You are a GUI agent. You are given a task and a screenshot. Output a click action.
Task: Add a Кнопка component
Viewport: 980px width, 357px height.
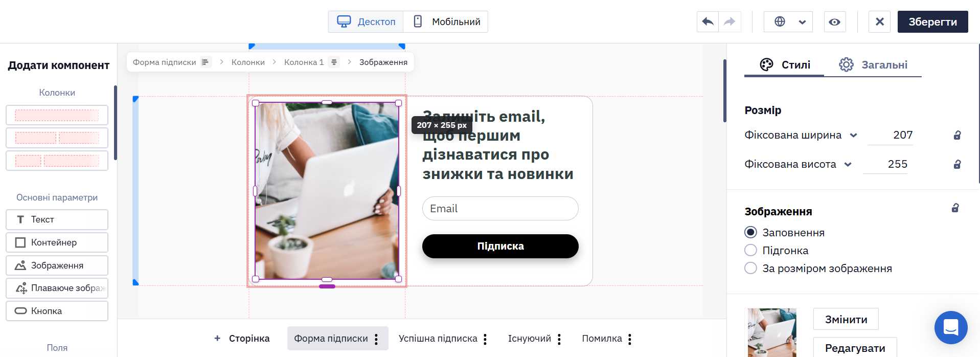[x=57, y=311]
